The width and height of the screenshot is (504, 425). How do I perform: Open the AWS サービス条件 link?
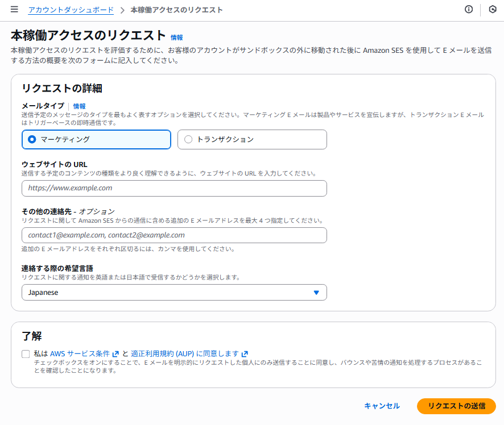(80, 353)
